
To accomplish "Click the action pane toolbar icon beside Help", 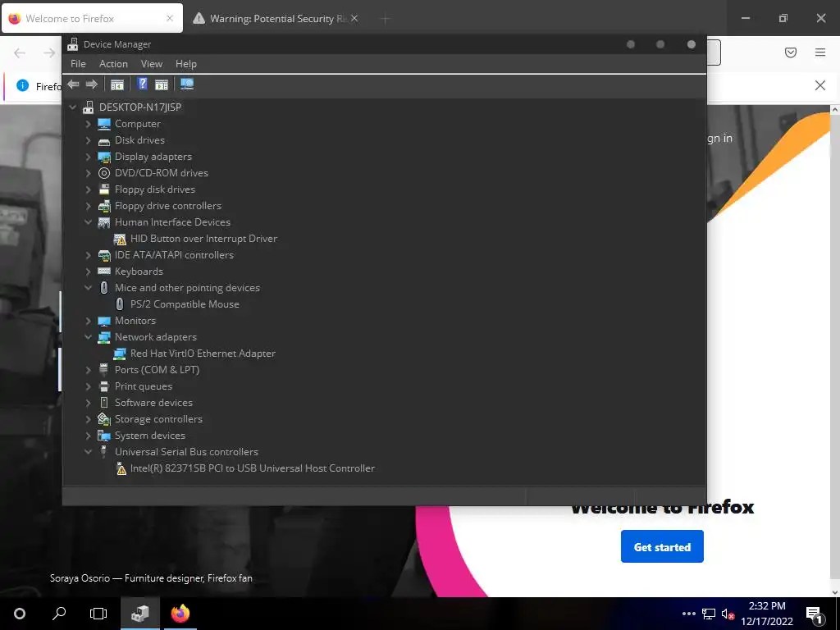I will pos(162,84).
